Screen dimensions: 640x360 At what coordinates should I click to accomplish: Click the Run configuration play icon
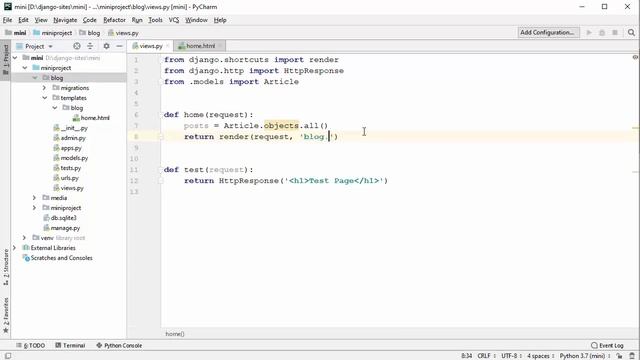[589, 33]
